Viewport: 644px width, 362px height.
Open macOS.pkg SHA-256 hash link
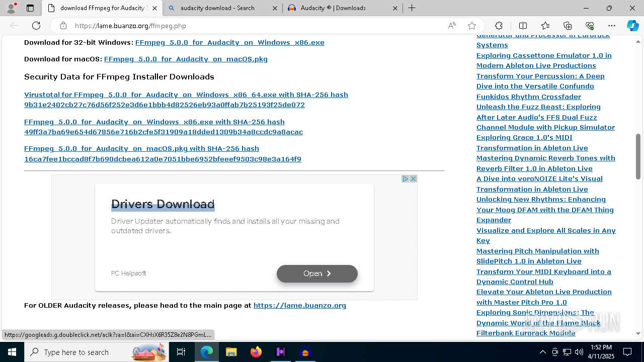(x=163, y=154)
